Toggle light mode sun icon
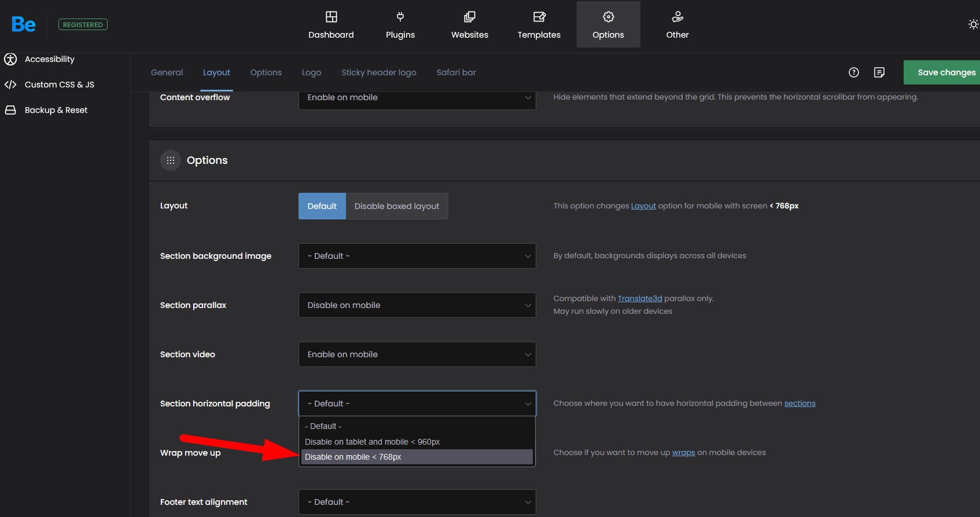This screenshot has height=517, width=980. tap(974, 24)
